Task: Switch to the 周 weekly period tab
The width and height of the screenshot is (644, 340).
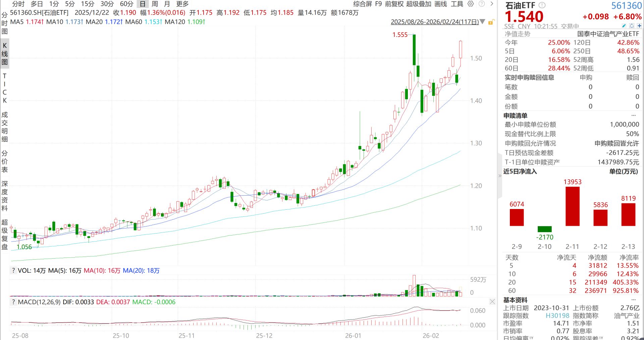Action: tap(155, 4)
